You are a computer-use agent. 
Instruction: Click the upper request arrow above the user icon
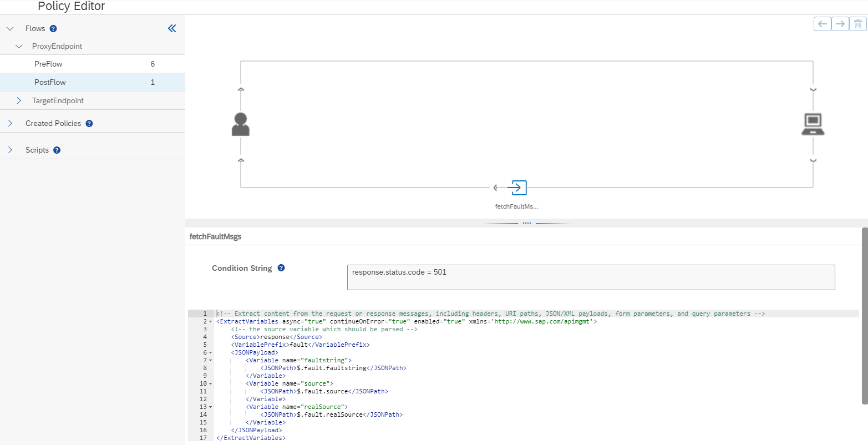(x=241, y=89)
